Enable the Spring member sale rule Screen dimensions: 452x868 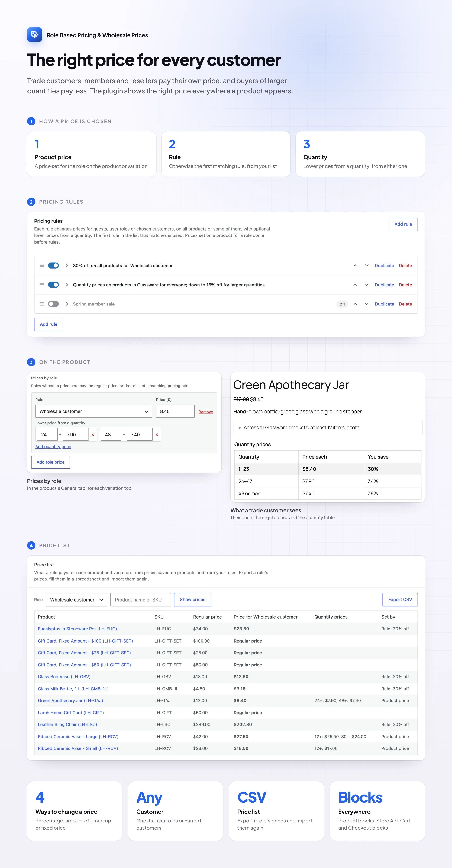pyautogui.click(x=53, y=304)
